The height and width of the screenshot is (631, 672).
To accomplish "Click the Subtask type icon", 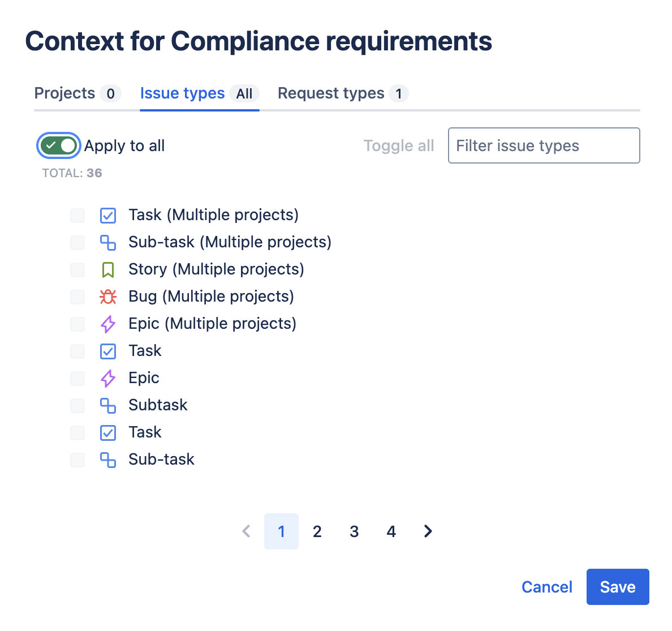I will click(108, 405).
